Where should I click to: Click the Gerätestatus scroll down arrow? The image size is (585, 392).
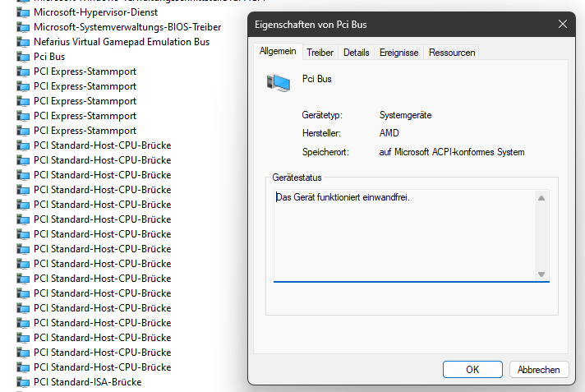(x=541, y=274)
